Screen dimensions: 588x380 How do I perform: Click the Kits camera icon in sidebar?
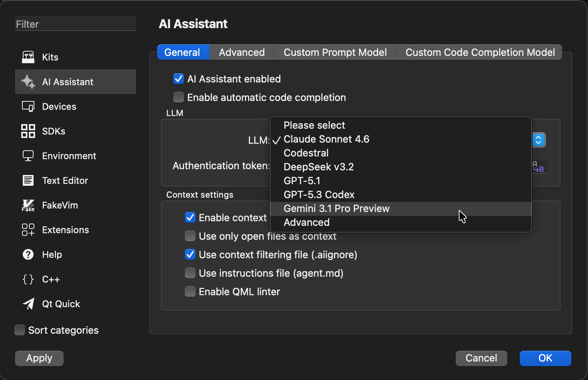point(28,57)
